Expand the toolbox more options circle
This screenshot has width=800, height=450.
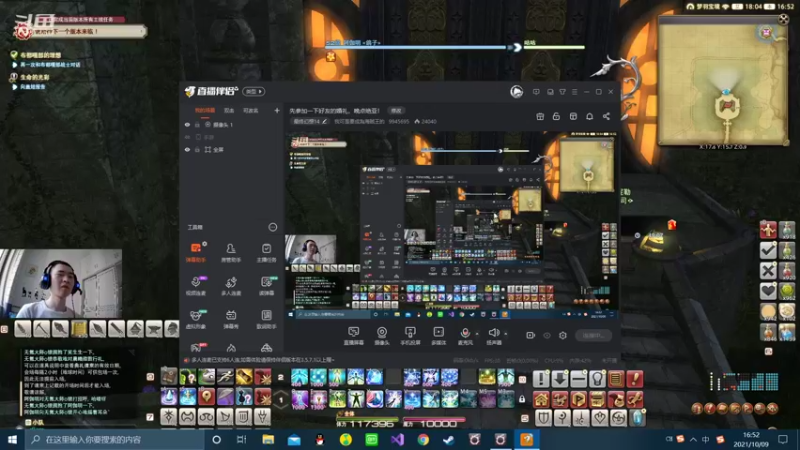click(x=272, y=227)
